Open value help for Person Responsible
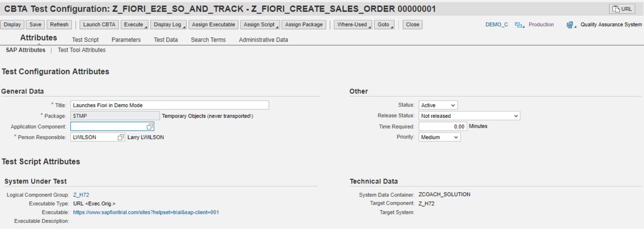Screen dimensions: 644x229 click(121, 137)
